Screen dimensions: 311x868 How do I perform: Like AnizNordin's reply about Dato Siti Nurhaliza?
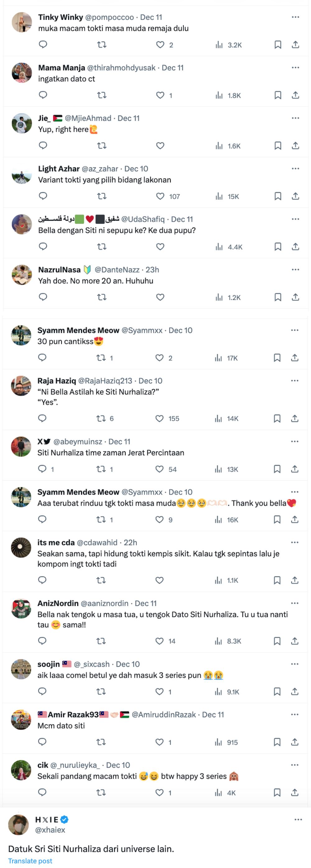[160, 642]
